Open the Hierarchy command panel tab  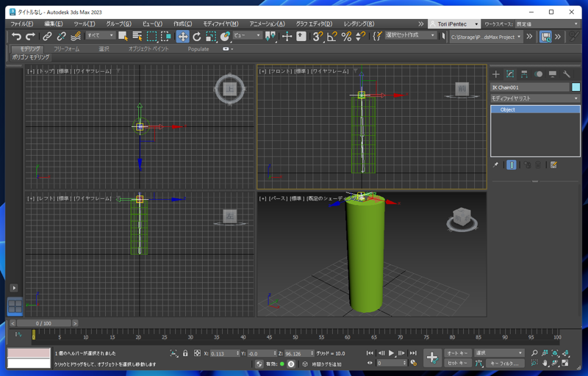coord(524,74)
